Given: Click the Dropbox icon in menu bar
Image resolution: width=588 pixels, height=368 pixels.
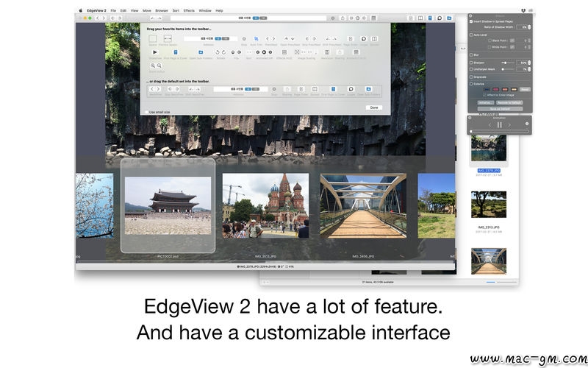Looking at the screenshot, I should click(523, 10).
